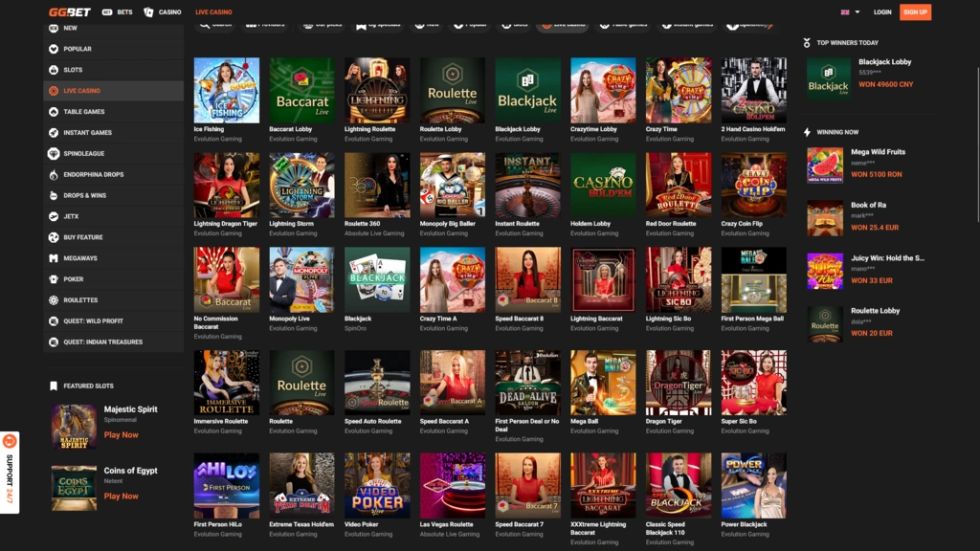980x551 pixels.
Task: Open the Support 24/7 side tab
Action: [x=10, y=473]
